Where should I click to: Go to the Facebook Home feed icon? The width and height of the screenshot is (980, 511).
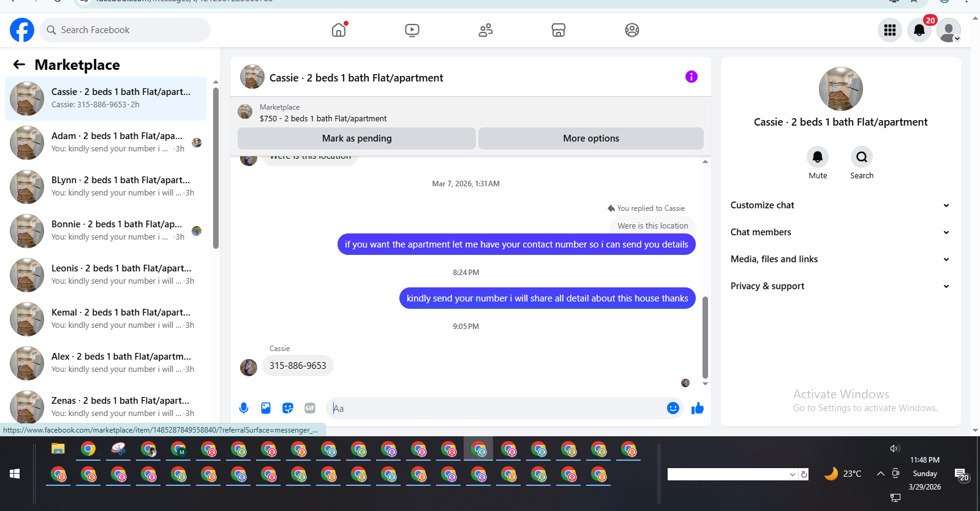[339, 30]
